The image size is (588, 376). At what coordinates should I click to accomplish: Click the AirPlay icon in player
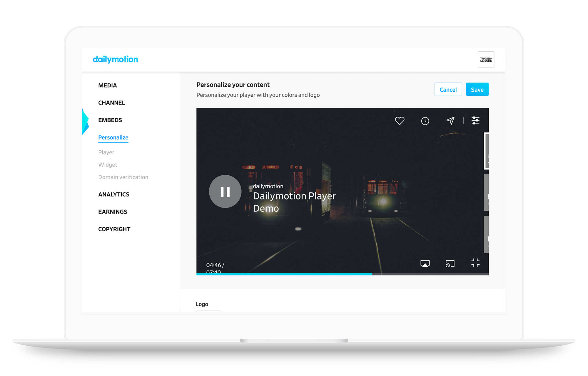coord(425,263)
